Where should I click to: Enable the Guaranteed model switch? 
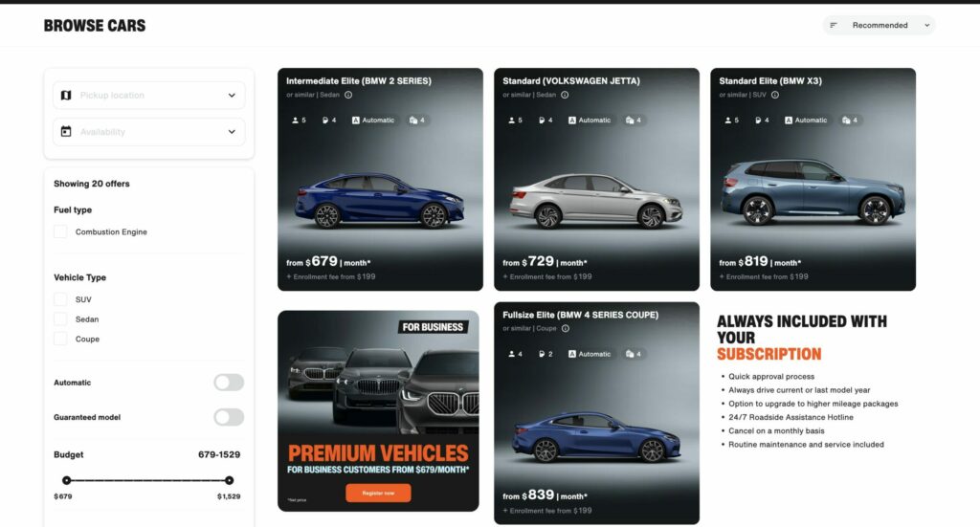229,417
